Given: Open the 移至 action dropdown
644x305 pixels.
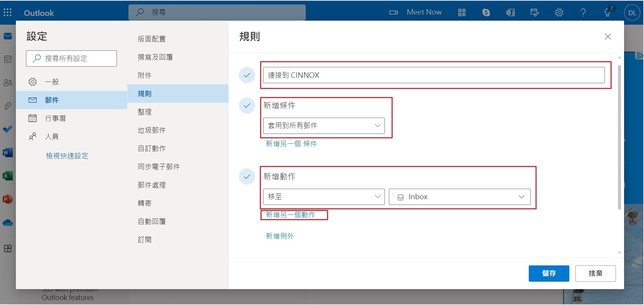Looking at the screenshot, I should tap(324, 197).
